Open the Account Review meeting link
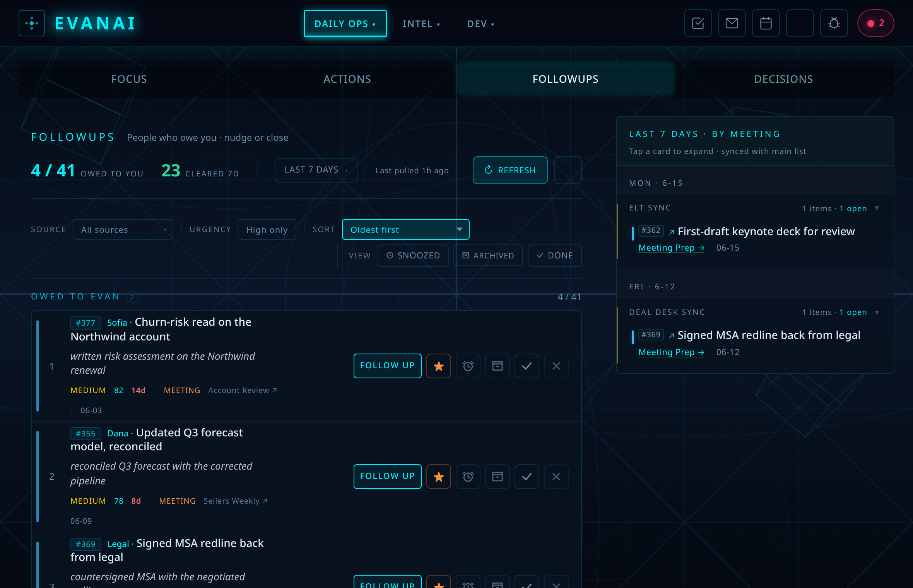Image resolution: width=913 pixels, height=588 pixels. click(x=243, y=390)
